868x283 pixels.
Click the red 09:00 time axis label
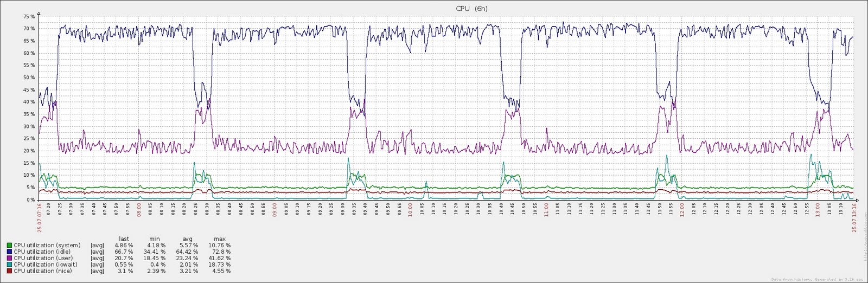(x=275, y=210)
